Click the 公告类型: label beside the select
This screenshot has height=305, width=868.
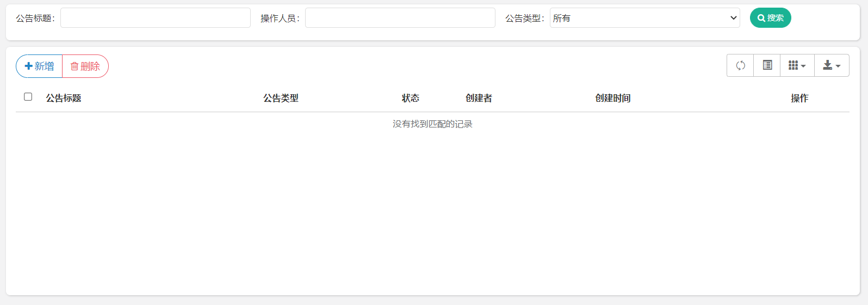(525, 19)
